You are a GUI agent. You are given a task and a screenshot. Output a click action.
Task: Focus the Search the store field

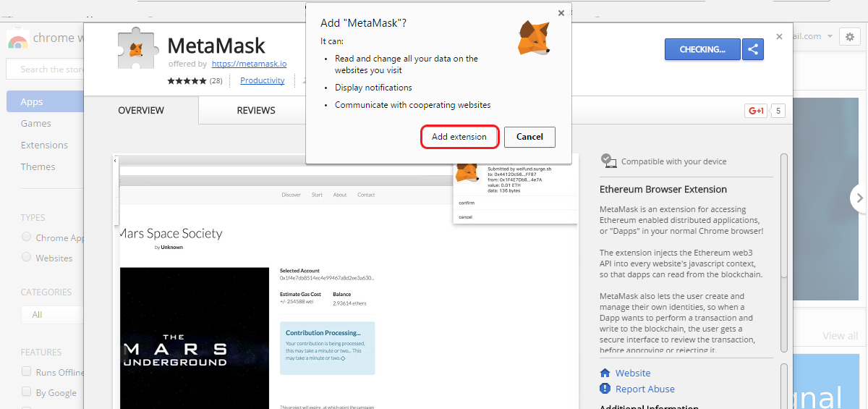click(45, 69)
